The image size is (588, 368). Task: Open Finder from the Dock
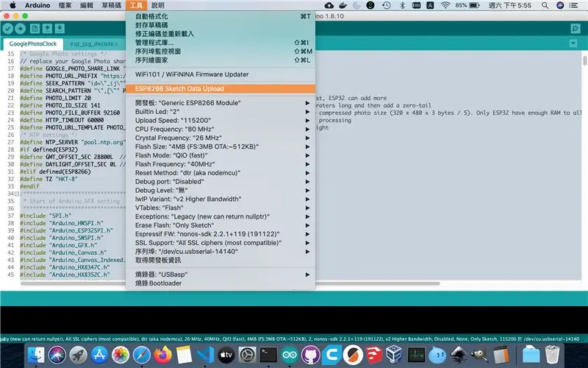(36, 355)
